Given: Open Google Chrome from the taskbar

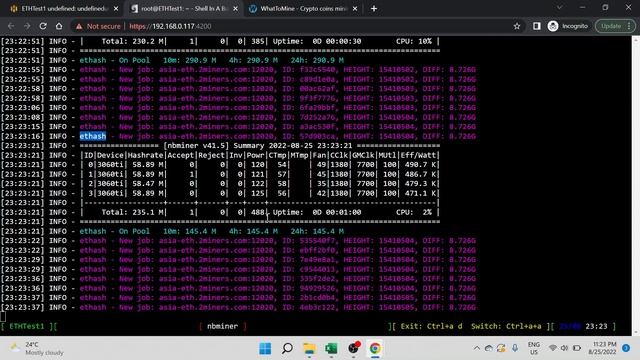Looking at the screenshot, I should pos(375,349).
